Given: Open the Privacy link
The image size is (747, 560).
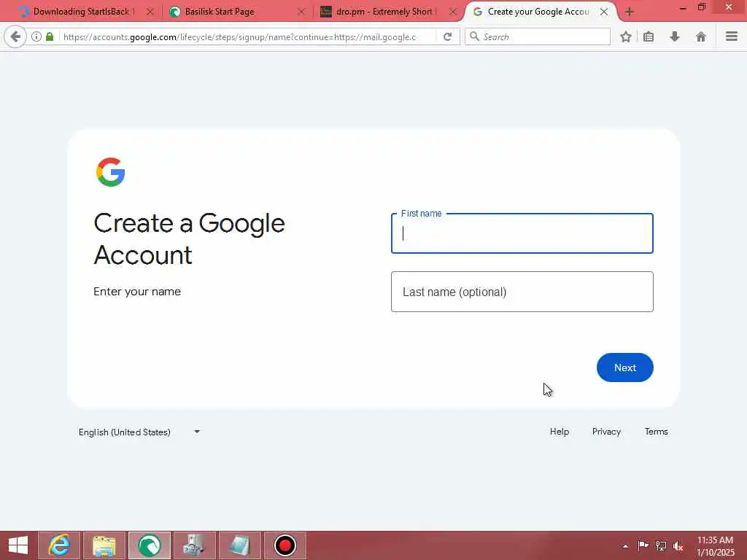Looking at the screenshot, I should tap(606, 432).
